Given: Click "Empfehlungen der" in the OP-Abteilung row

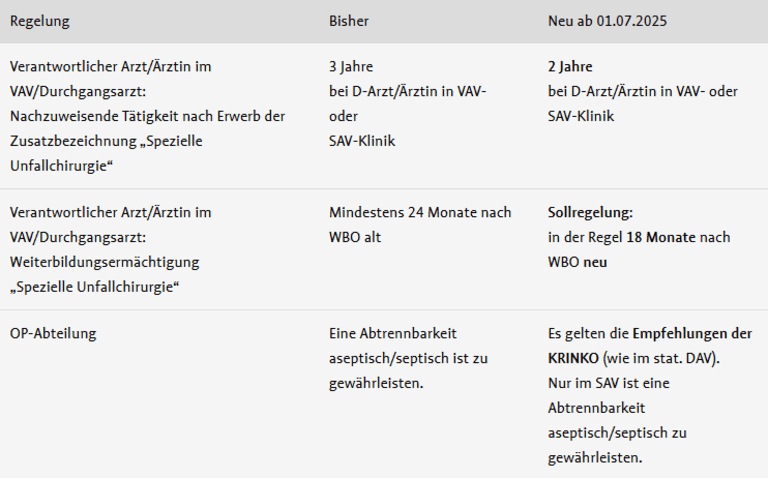Looking at the screenshot, I should pyautogui.click(x=692, y=333).
